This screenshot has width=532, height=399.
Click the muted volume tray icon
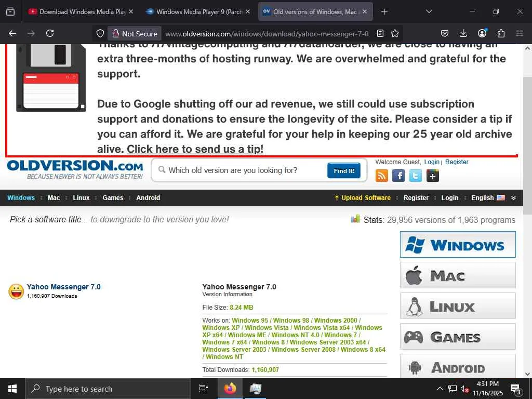[464, 389]
